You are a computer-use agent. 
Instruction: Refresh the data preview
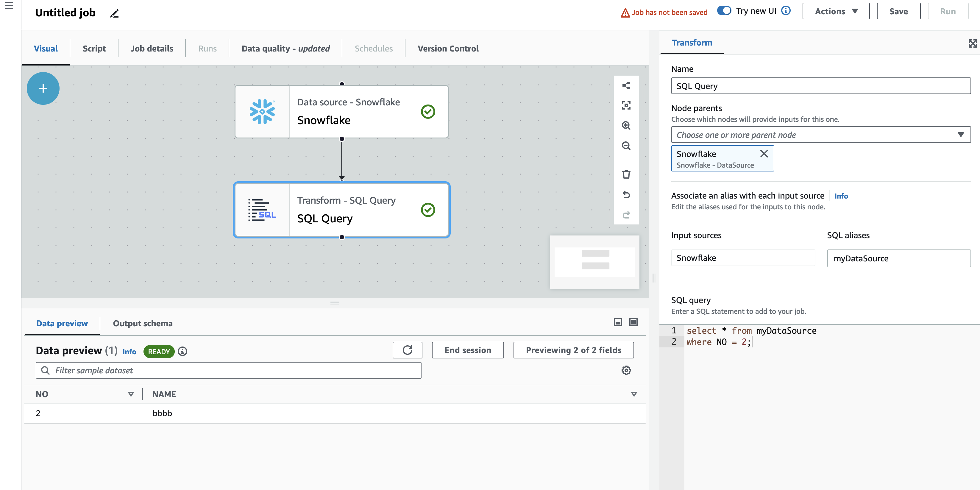tap(408, 349)
